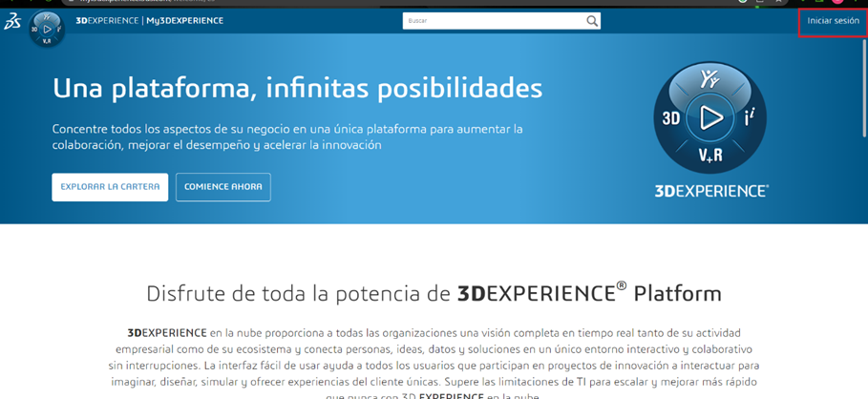Screen dimensions: 868x399
Task: Open the 3DEXPERIENCE compass in header
Action: click(x=47, y=29)
